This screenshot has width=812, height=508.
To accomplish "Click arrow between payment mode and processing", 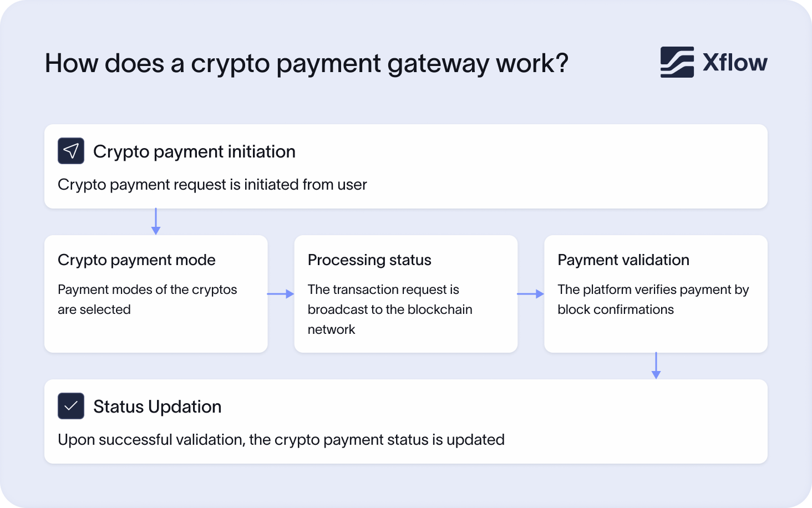I will point(281,294).
